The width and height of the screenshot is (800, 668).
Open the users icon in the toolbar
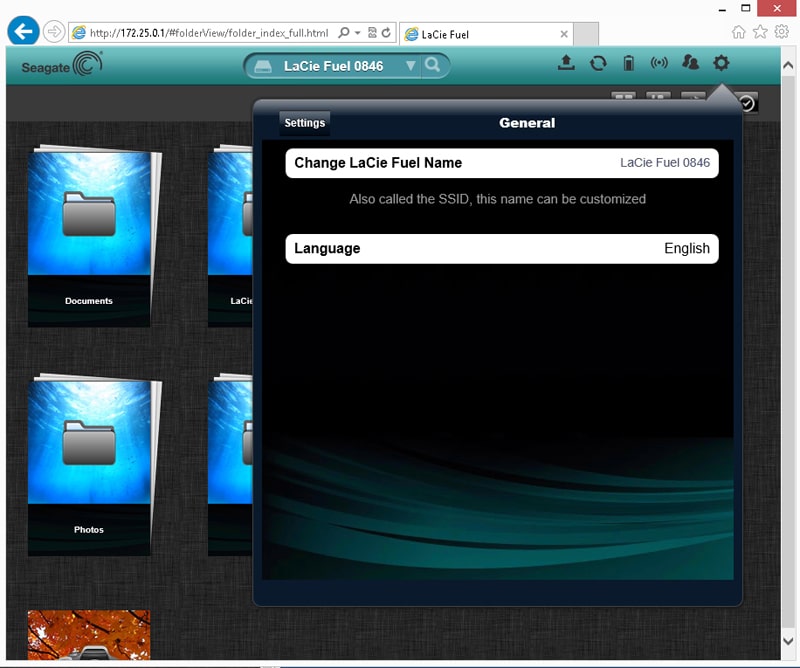click(690, 62)
